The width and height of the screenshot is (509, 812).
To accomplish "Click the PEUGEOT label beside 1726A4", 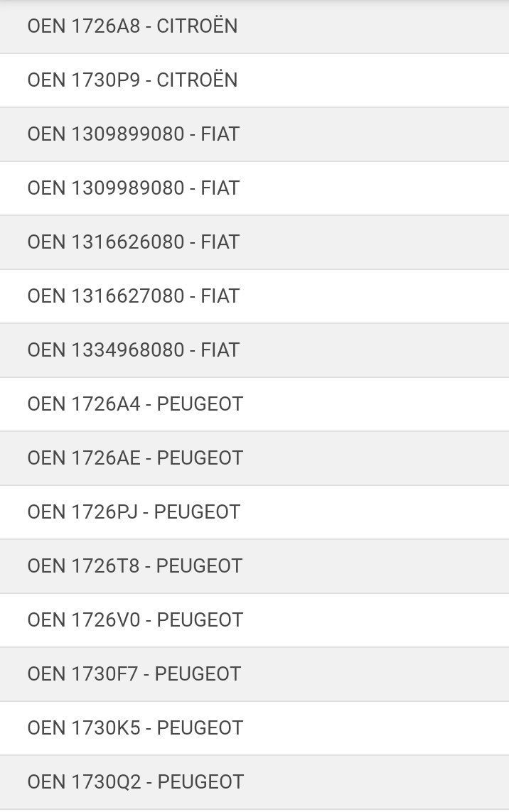I will (x=200, y=404).
